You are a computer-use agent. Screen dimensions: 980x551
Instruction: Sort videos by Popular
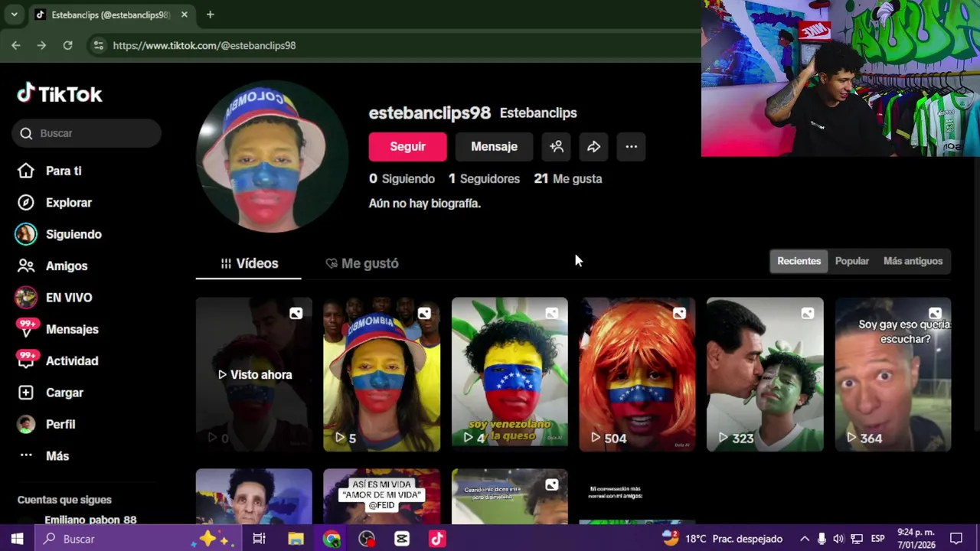tap(851, 261)
